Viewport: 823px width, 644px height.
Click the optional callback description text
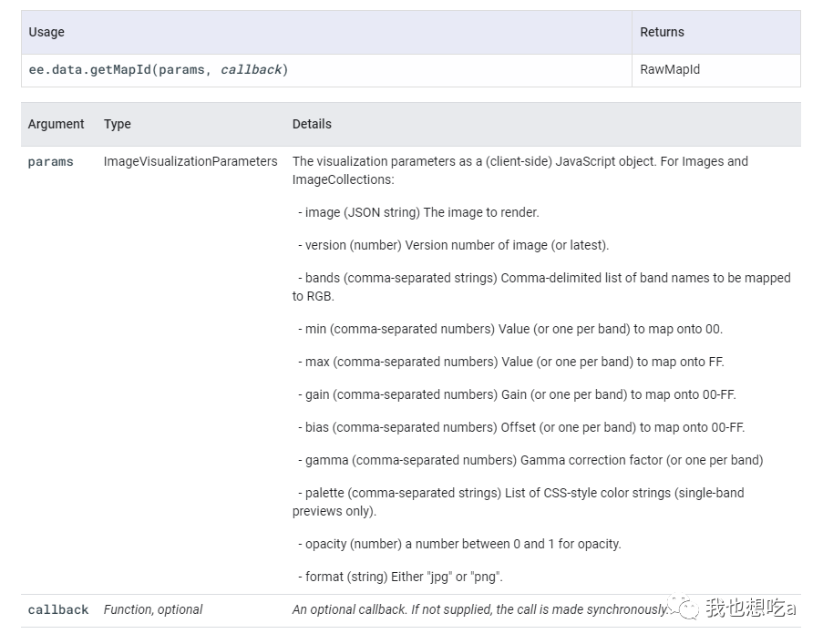tap(479, 609)
